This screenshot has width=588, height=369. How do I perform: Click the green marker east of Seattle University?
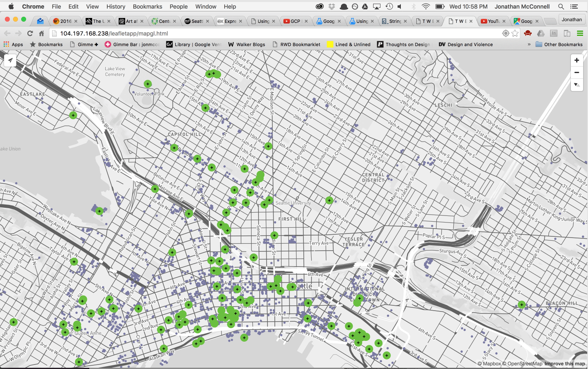click(x=329, y=200)
